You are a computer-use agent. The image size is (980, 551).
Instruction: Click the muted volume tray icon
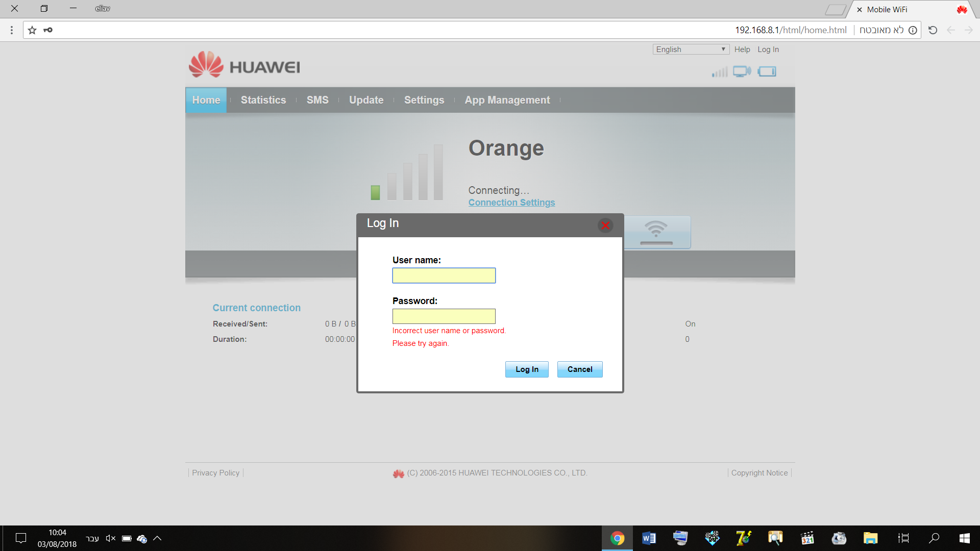[x=111, y=538]
